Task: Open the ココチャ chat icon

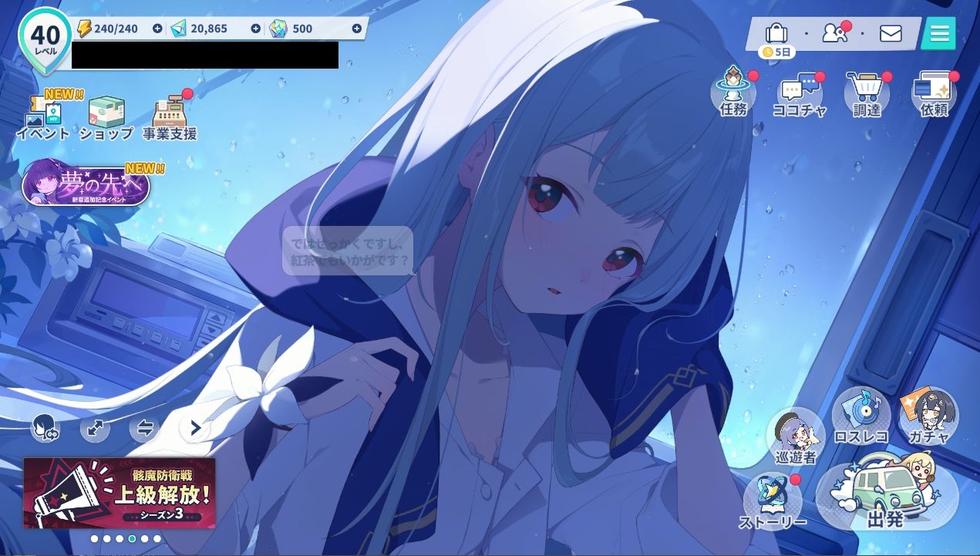Action: pos(800,93)
